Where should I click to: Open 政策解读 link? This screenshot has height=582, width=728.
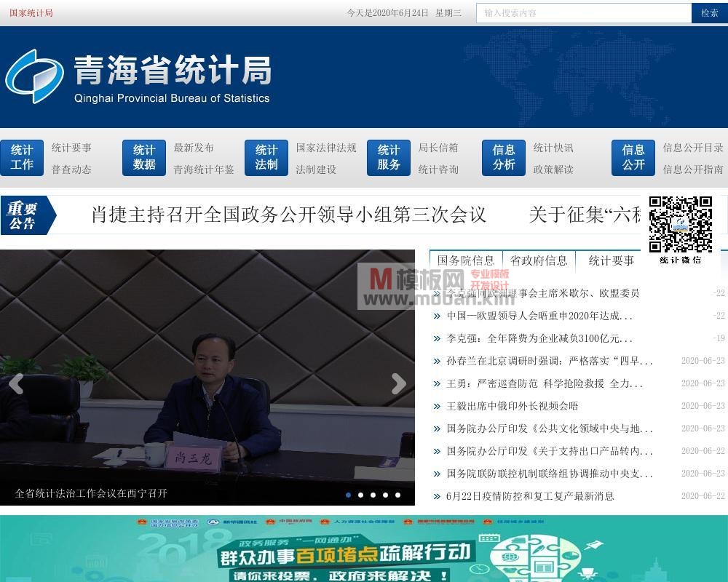click(x=553, y=170)
